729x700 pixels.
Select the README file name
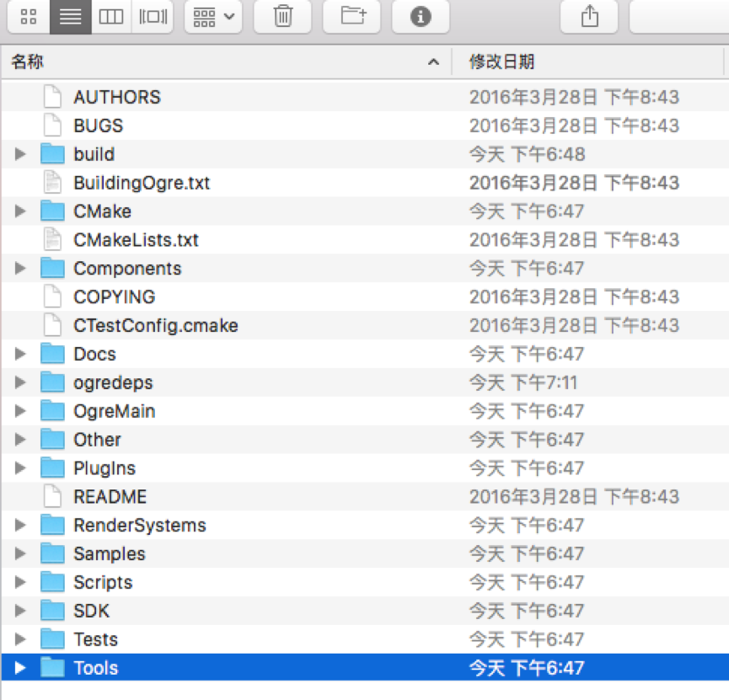pyautogui.click(x=110, y=497)
